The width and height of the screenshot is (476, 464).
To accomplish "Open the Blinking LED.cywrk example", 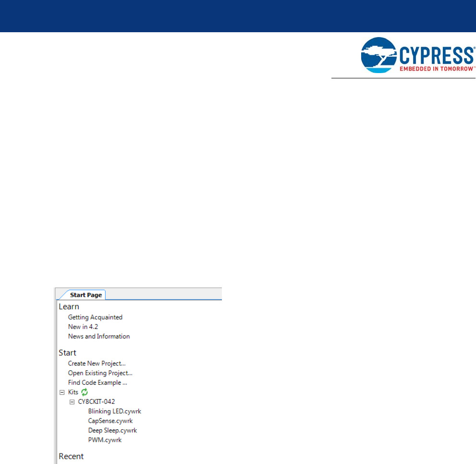I will [114, 411].
